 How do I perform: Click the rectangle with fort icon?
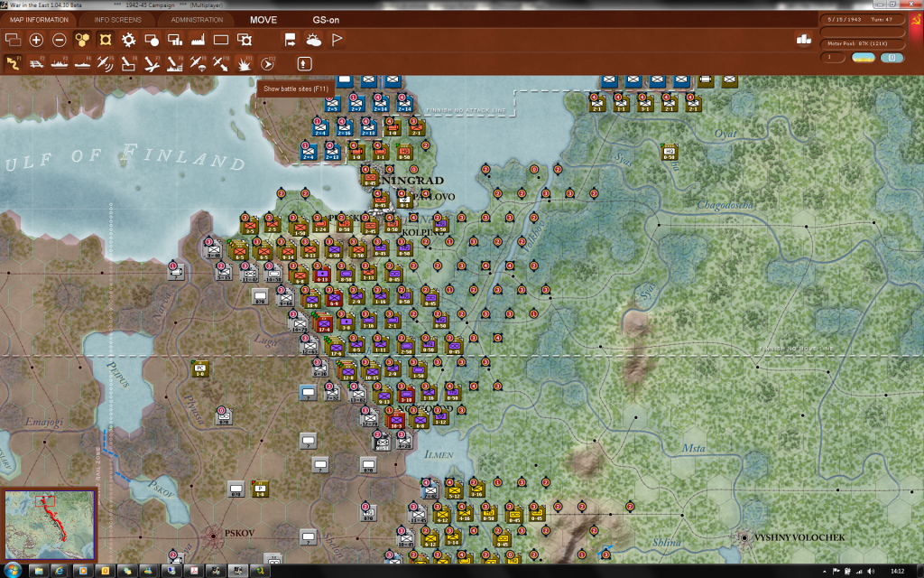[x=244, y=40]
